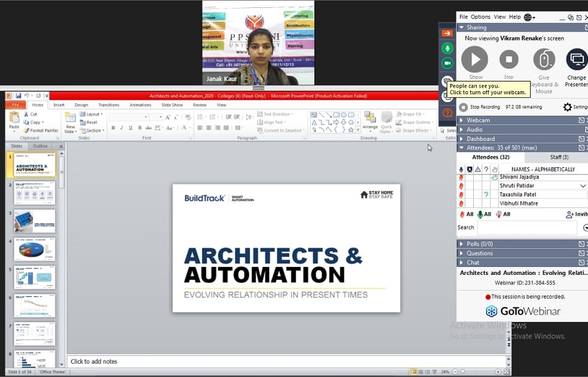Click the orange help chat icon in sidebar
Viewport: 588px width, 377px height.
pos(447,113)
